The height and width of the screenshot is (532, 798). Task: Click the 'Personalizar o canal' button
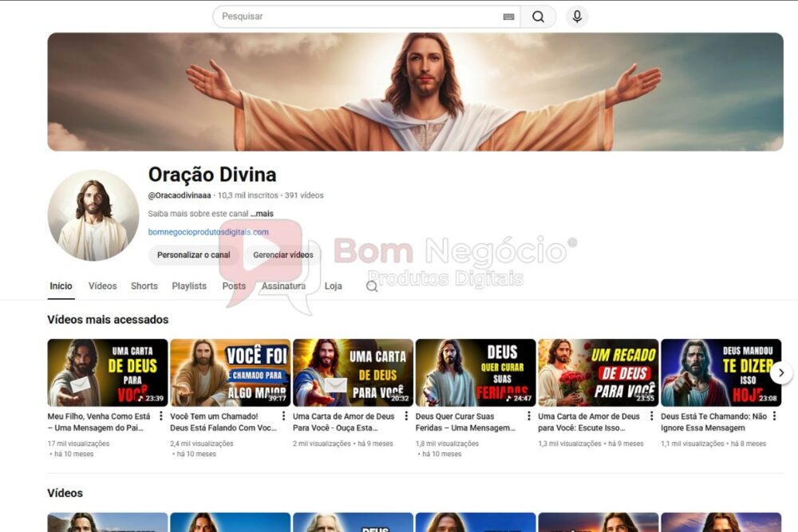[192, 255]
